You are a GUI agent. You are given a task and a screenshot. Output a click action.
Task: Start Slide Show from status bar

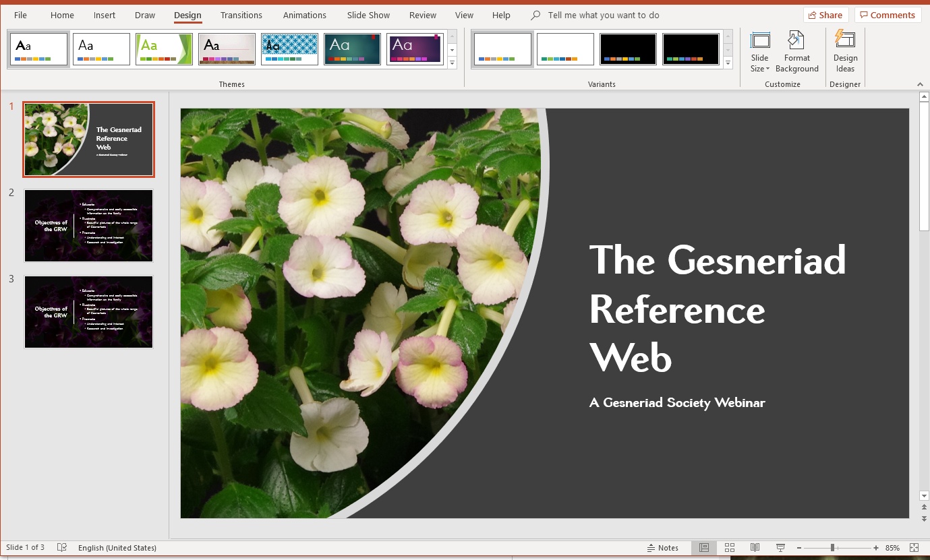click(x=780, y=547)
